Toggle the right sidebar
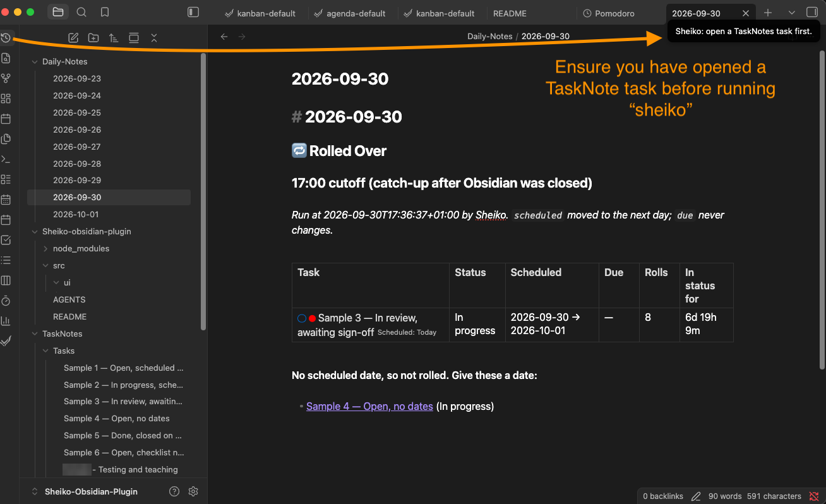The height and width of the screenshot is (504, 826). (x=812, y=13)
